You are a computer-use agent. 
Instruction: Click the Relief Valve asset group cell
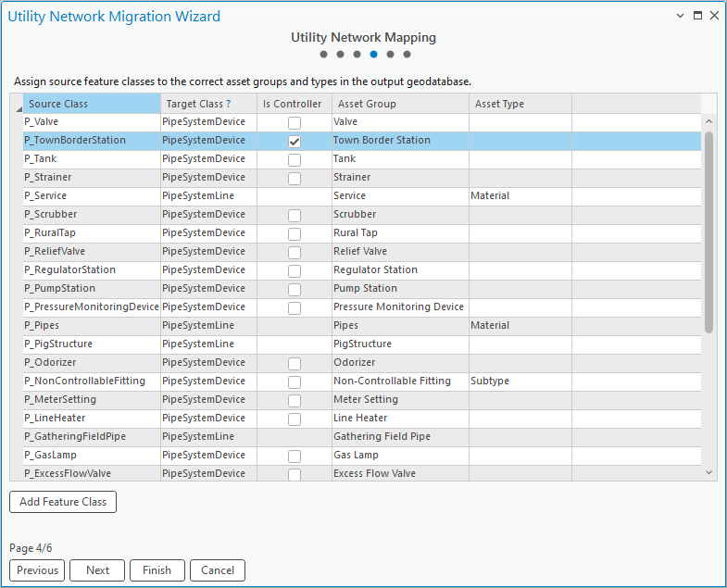pyautogui.click(x=401, y=252)
